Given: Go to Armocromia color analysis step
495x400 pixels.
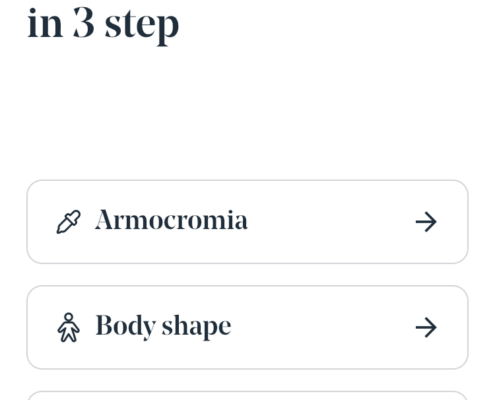Looking at the screenshot, I should [x=247, y=222].
